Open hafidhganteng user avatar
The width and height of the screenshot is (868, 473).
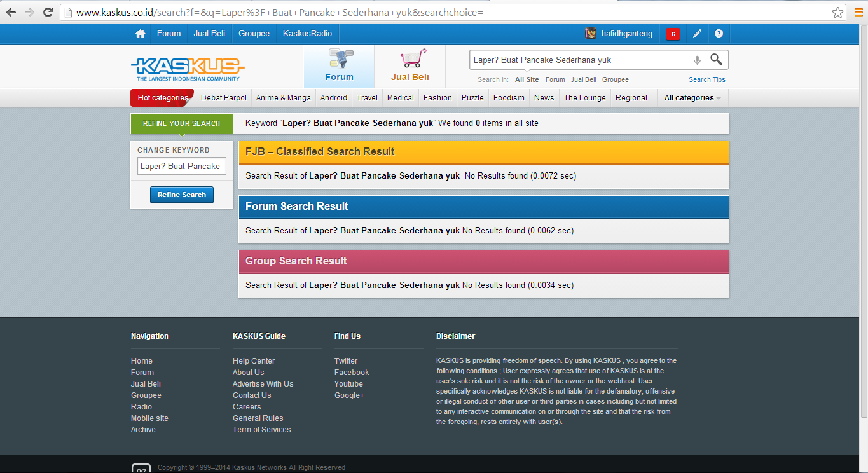[x=591, y=34]
